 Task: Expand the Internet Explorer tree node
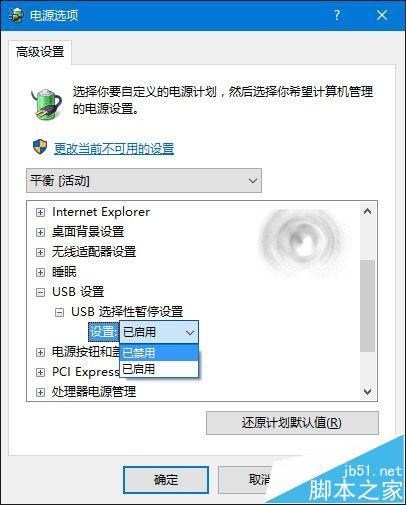(40, 212)
